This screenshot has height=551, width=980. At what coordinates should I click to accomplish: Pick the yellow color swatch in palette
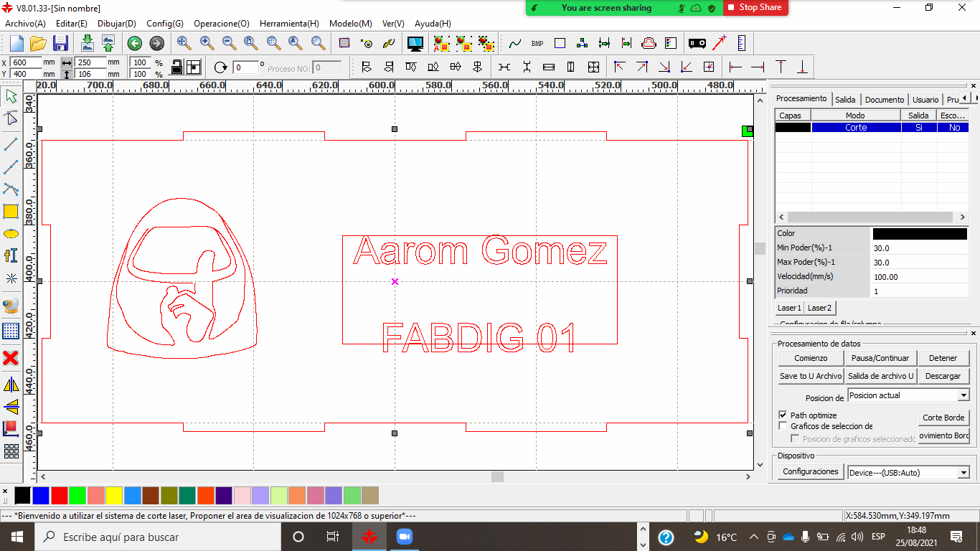click(x=114, y=495)
